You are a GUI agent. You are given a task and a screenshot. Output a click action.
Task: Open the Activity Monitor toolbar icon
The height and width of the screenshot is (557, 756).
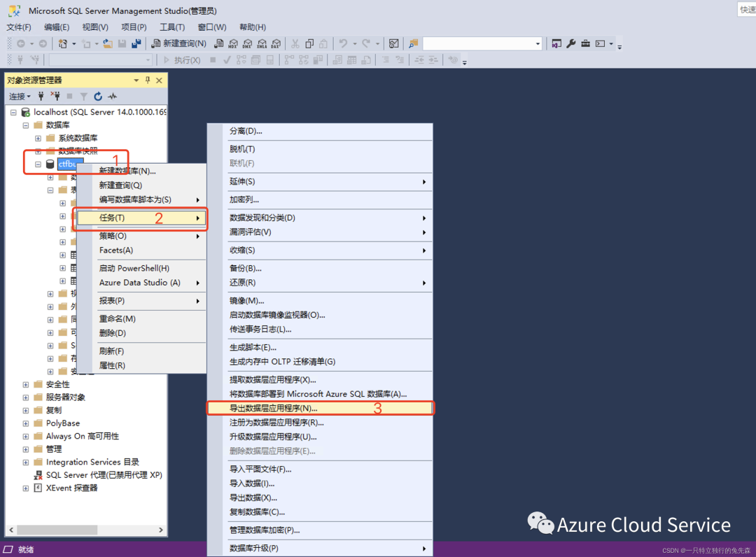tap(394, 44)
